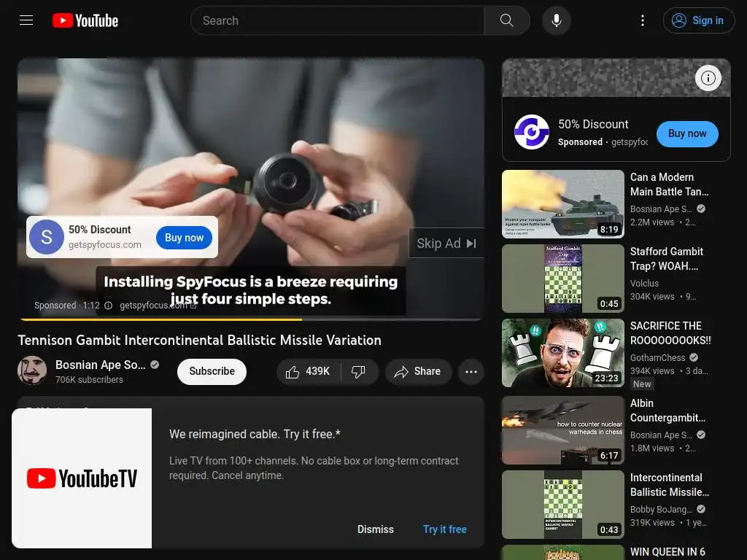747x560 pixels.
Task: Skip the ad with Skip Ad button
Action: pyautogui.click(x=446, y=244)
